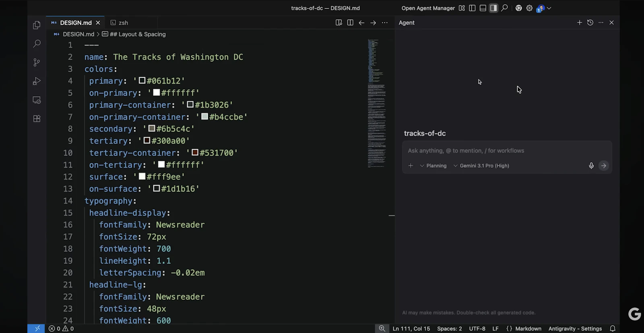
Task: Open agent conversation history
Action: point(590,23)
